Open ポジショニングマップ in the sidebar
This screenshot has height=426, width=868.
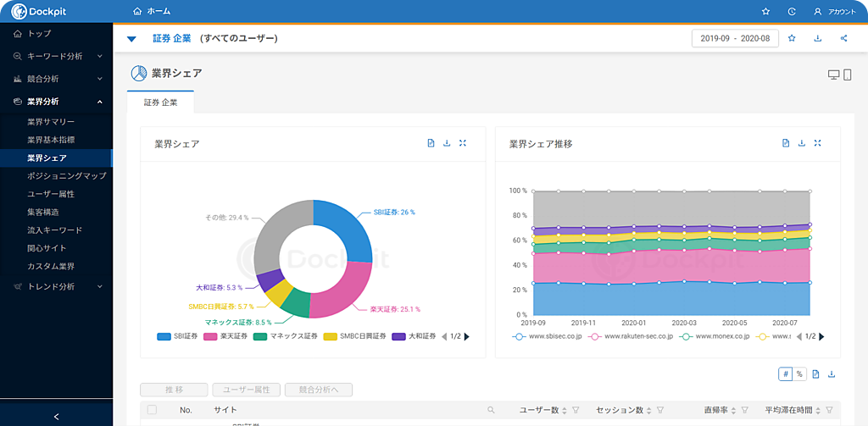point(66,176)
